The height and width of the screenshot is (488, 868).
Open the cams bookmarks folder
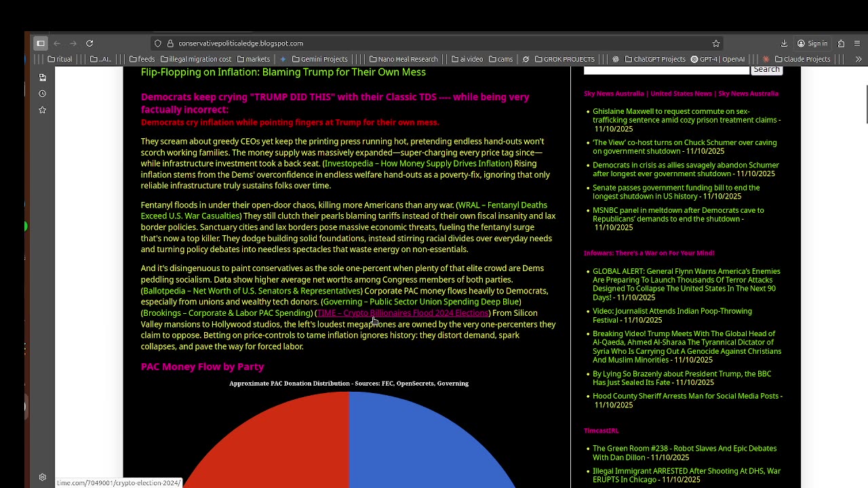coord(500,59)
